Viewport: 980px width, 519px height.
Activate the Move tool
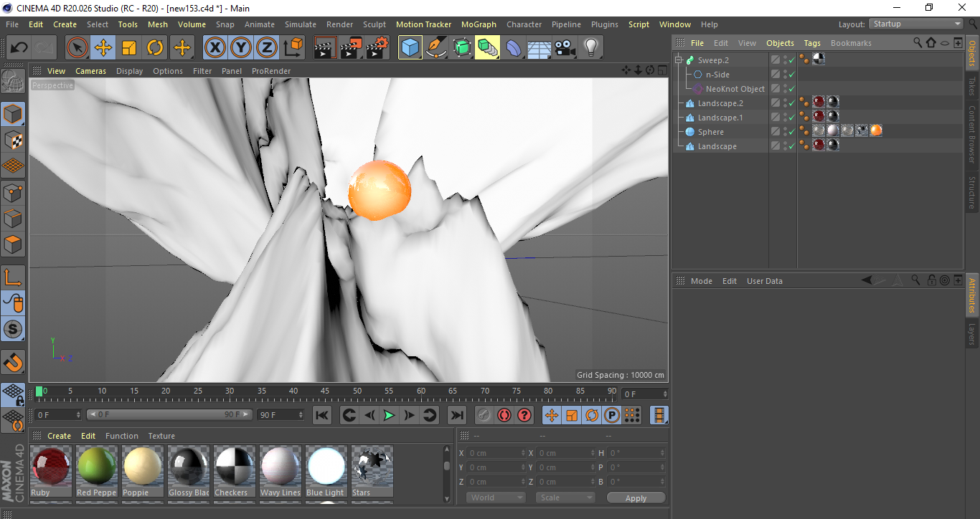(103, 48)
